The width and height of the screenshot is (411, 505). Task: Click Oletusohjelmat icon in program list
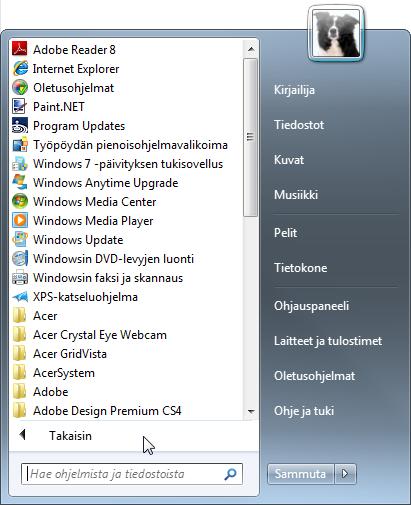(20, 88)
